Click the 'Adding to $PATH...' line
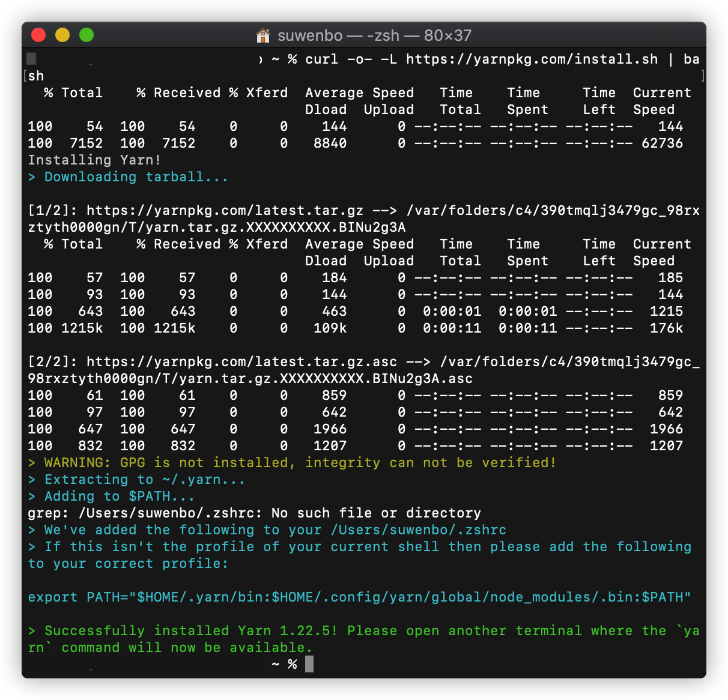 (x=111, y=496)
